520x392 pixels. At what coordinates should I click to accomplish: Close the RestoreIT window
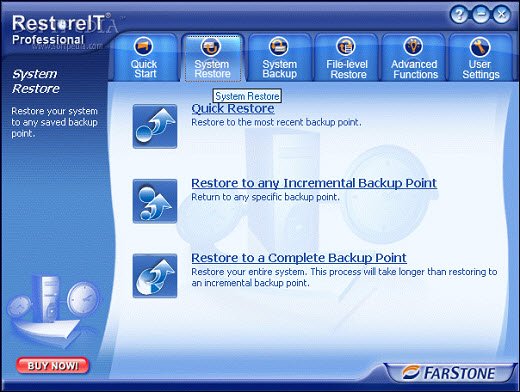(502, 15)
